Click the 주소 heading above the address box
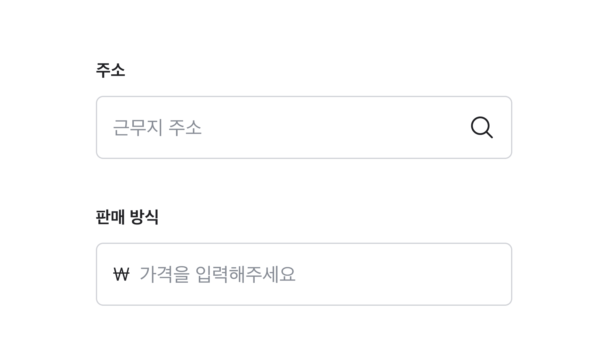Viewport: 607px width, 364px height. (110, 70)
